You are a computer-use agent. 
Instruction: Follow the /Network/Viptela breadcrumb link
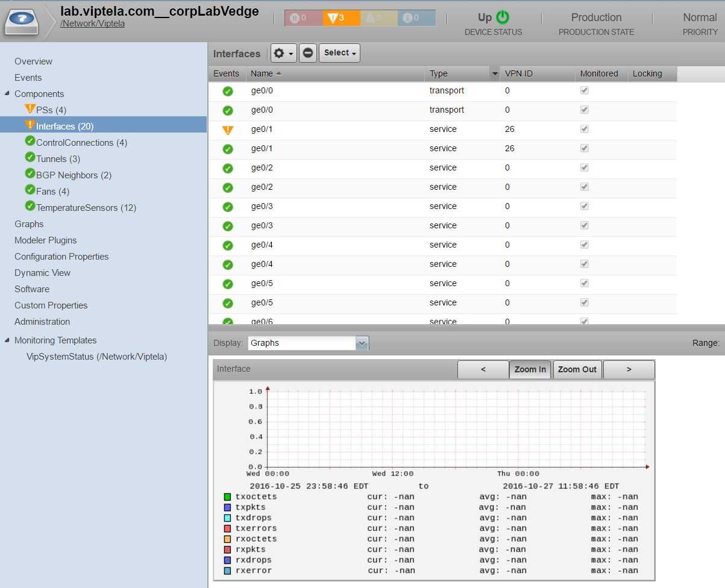pyautogui.click(x=92, y=24)
